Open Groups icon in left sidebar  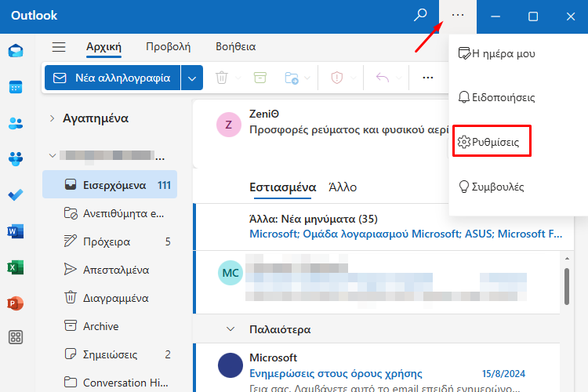tap(16, 159)
